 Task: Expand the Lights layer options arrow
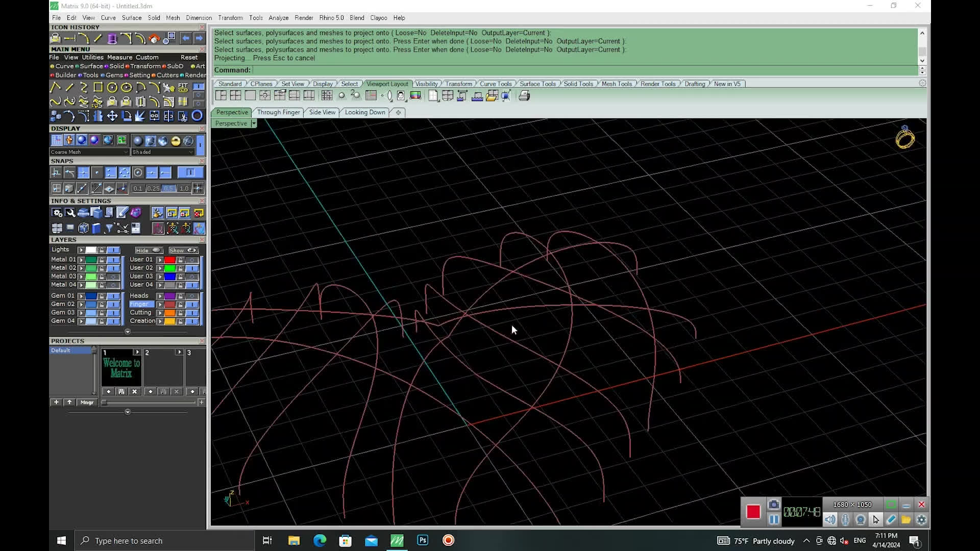pos(81,250)
